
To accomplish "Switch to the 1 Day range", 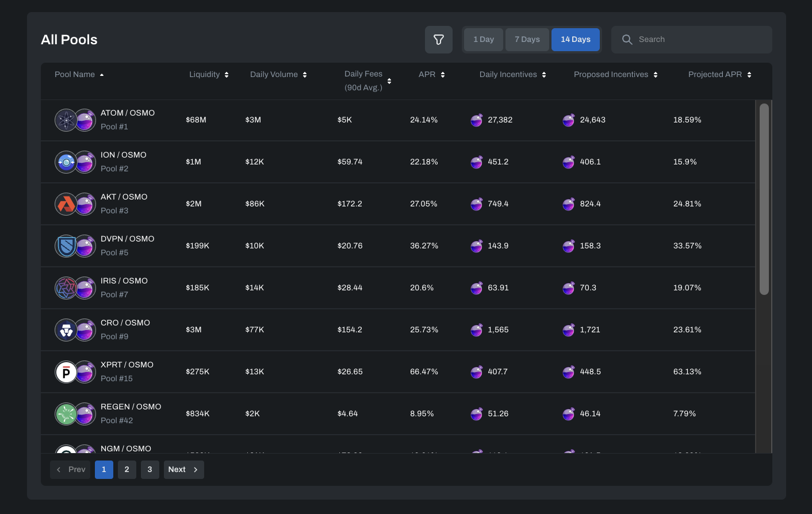I will tap(484, 40).
